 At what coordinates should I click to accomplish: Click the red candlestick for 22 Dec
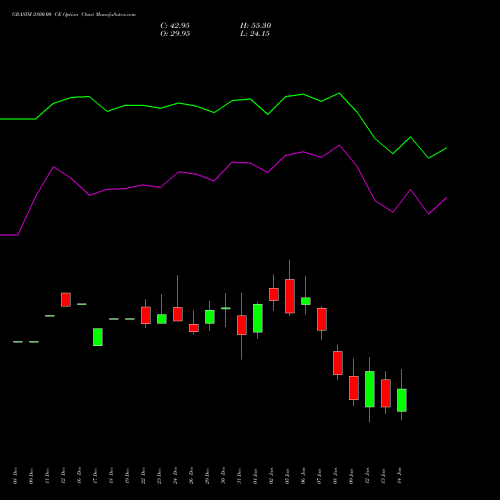pos(146,315)
